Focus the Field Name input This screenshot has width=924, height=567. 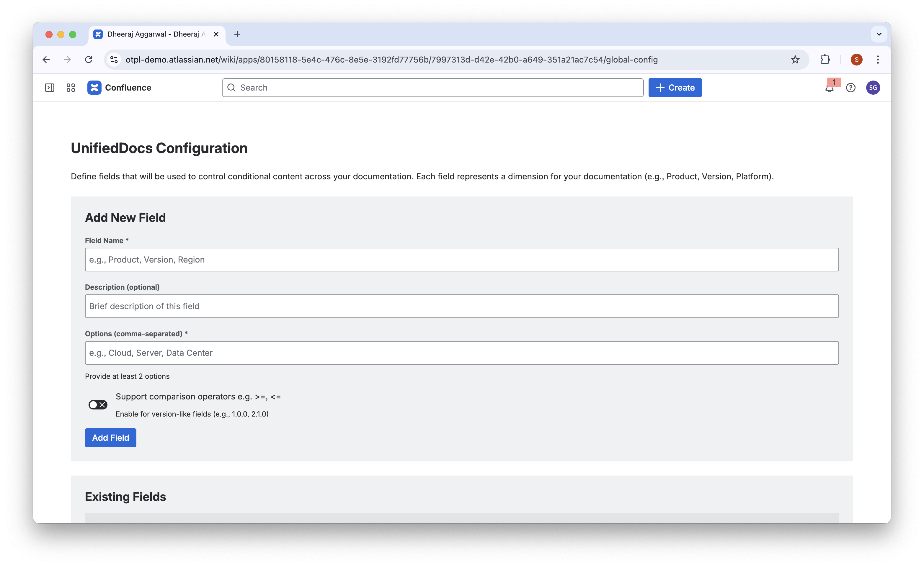pyautogui.click(x=461, y=260)
